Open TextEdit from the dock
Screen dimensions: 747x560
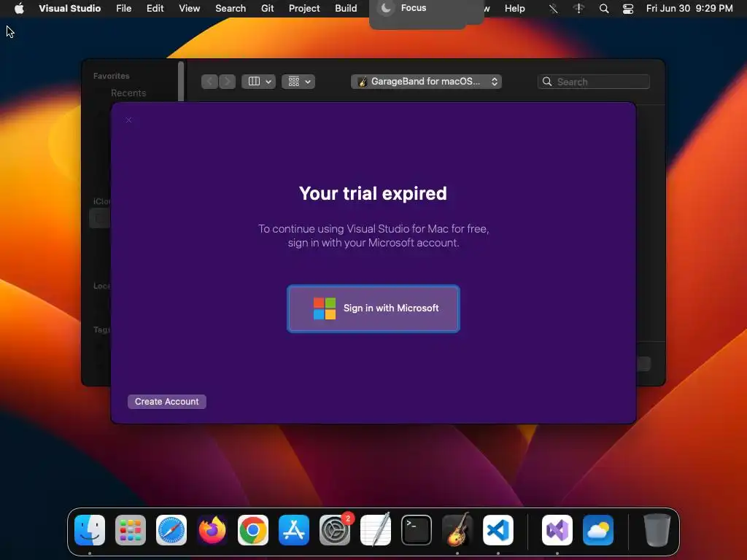point(376,530)
